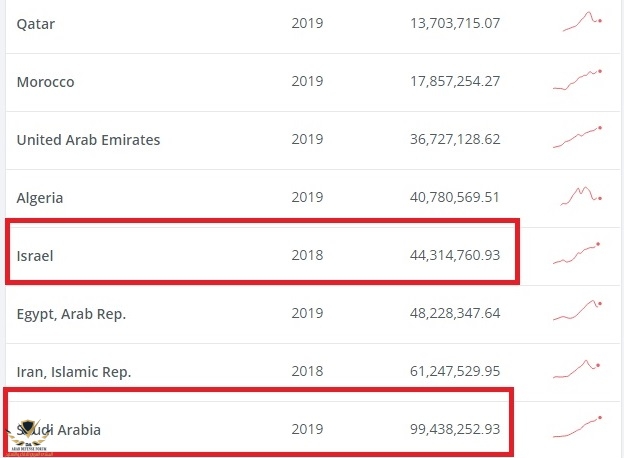View the Saudi Arabia trend sparkline
The width and height of the screenshot is (624, 458).
(x=578, y=428)
